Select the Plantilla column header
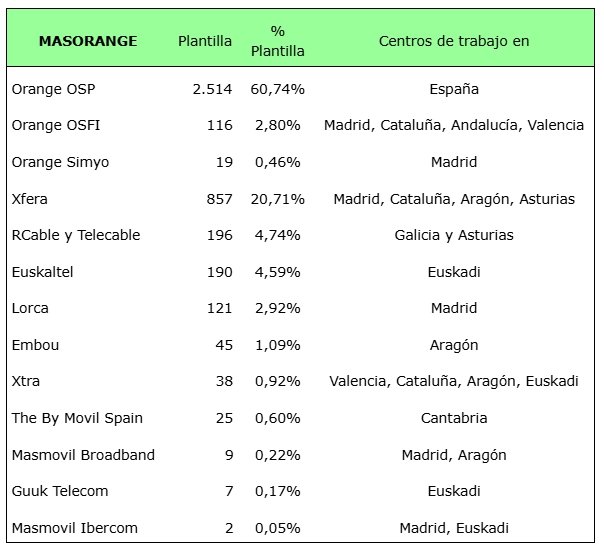The width and height of the screenshot is (604, 552). tap(205, 41)
